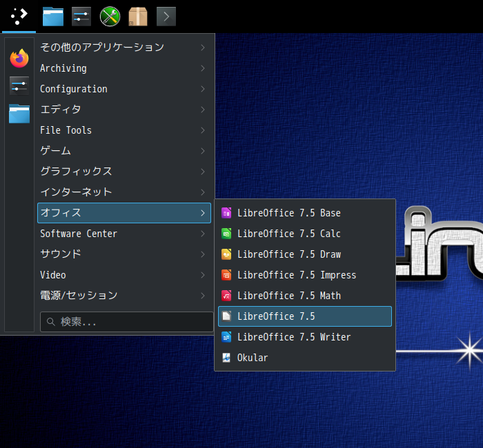
Task: Open the package box icon in panel
Action: [x=138, y=17]
